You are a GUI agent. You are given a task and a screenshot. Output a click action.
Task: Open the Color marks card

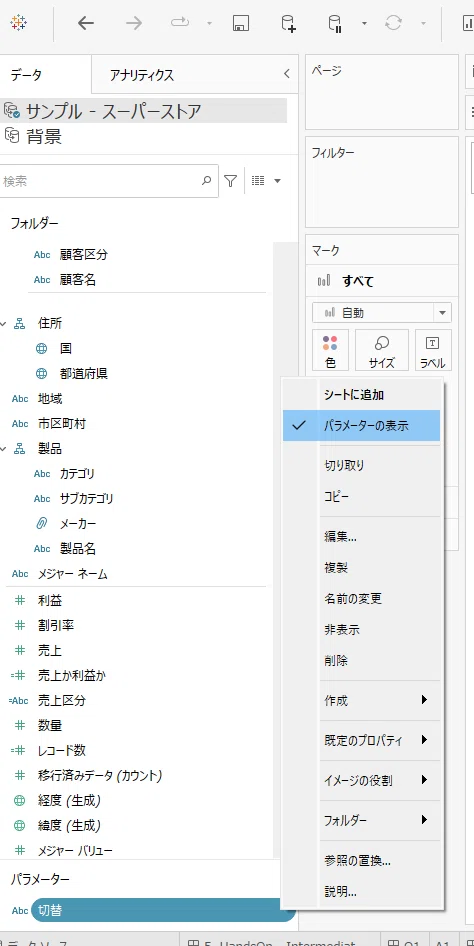(x=330, y=351)
